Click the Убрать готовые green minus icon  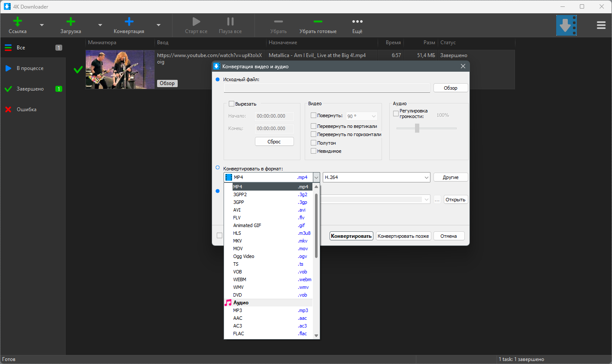pos(318,21)
